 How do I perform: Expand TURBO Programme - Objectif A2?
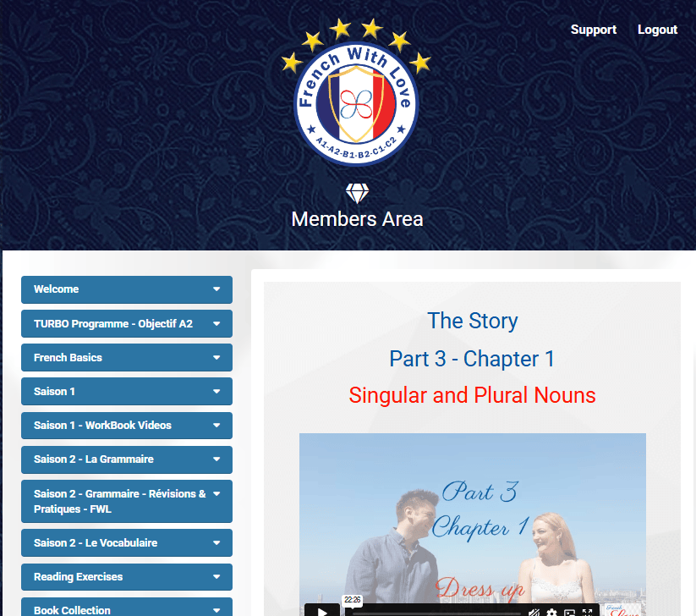[127, 324]
